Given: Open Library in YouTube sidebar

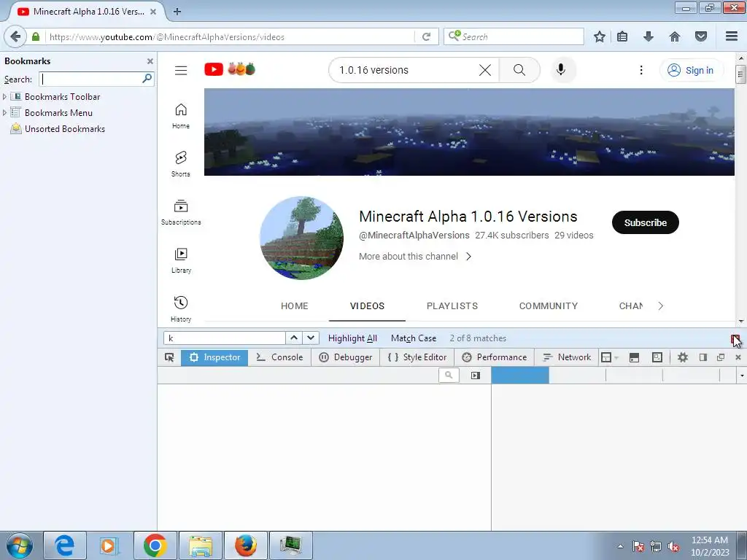Looking at the screenshot, I should coord(181,260).
